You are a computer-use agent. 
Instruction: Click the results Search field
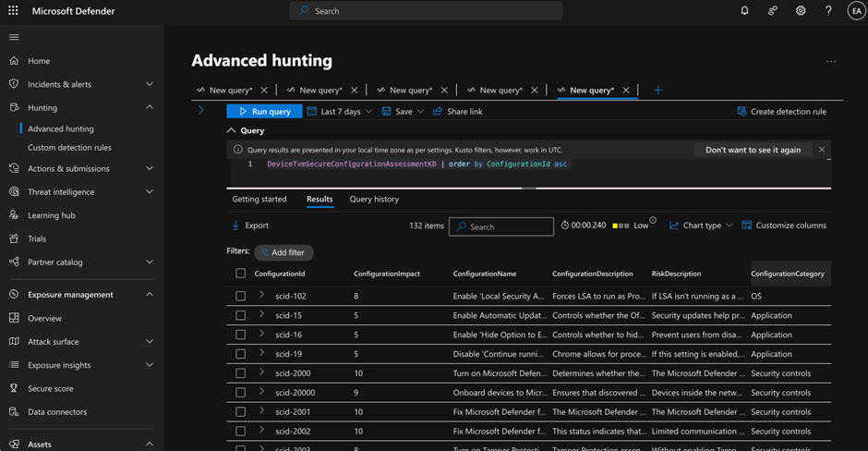[501, 226]
